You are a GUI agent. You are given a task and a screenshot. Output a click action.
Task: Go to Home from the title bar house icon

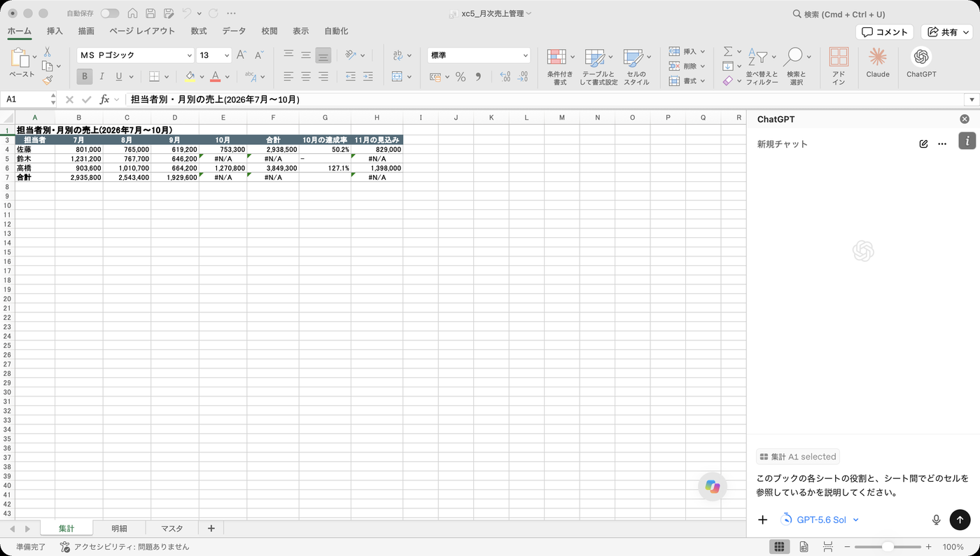132,13
